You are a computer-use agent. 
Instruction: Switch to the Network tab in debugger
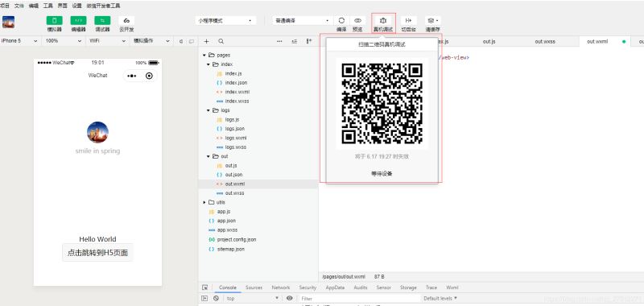(281, 287)
